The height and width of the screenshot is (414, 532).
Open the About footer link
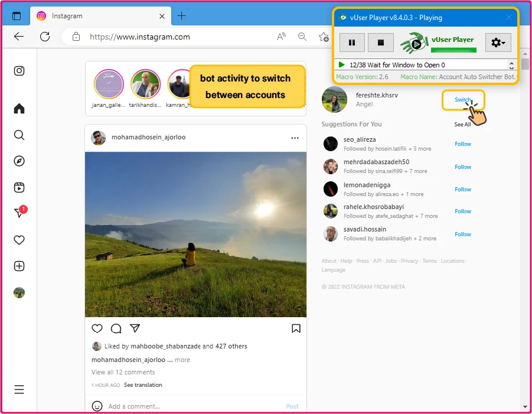tap(329, 260)
